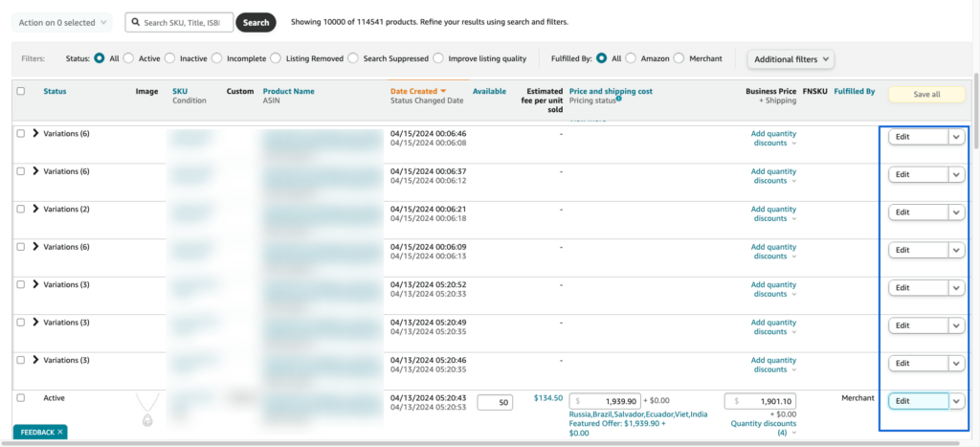980x447 pixels.
Task: Filter Fulfilled By Merchant
Action: pyautogui.click(x=679, y=58)
